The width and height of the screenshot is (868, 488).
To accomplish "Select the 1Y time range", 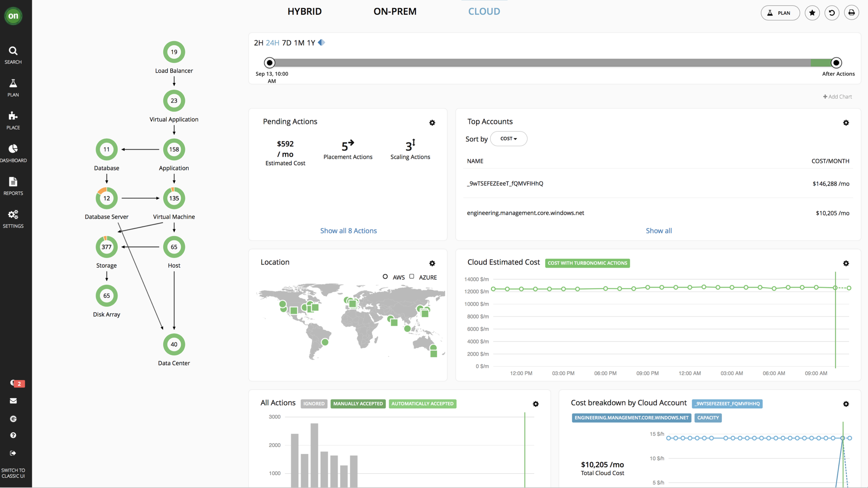I will click(311, 43).
